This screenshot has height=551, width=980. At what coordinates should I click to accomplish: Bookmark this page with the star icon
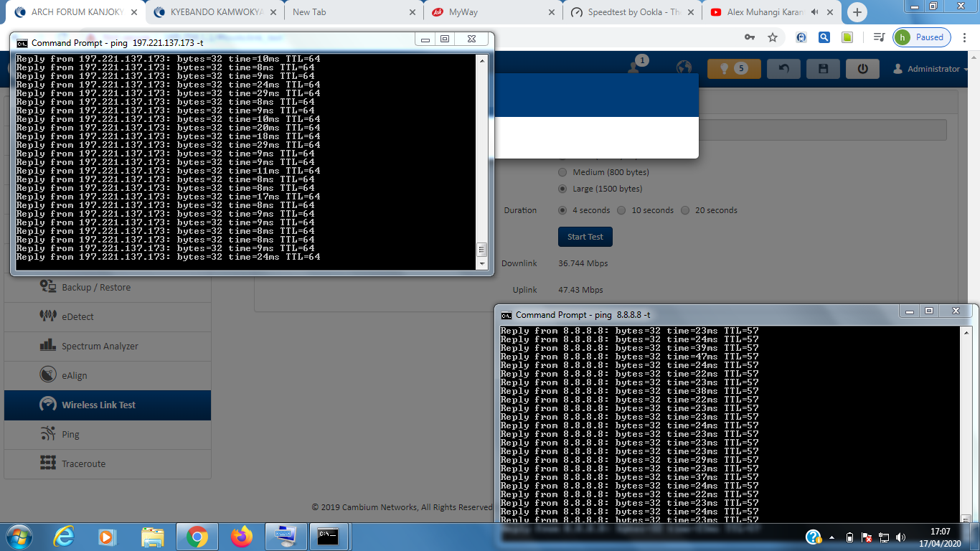pyautogui.click(x=773, y=37)
